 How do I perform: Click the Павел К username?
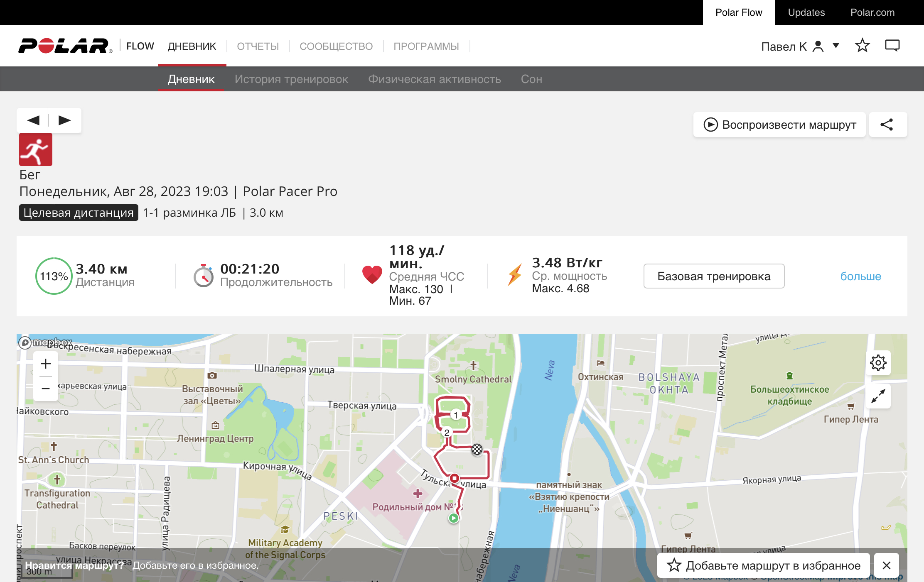coord(784,46)
